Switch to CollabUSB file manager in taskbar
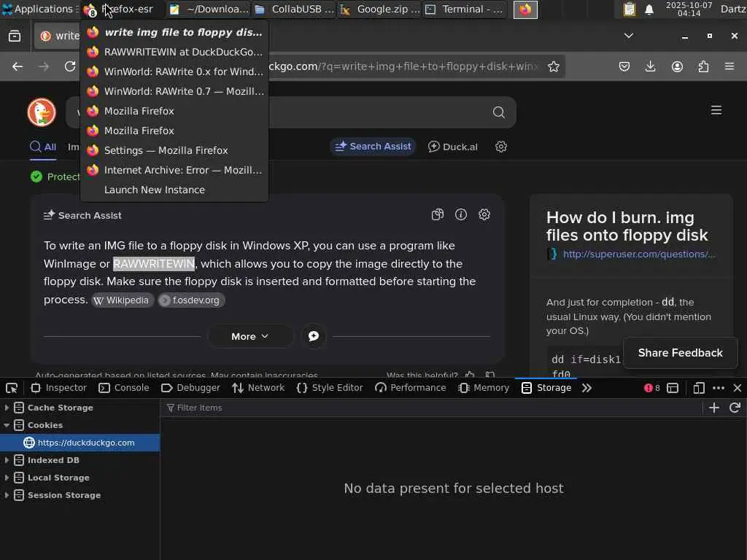 tap(295, 9)
